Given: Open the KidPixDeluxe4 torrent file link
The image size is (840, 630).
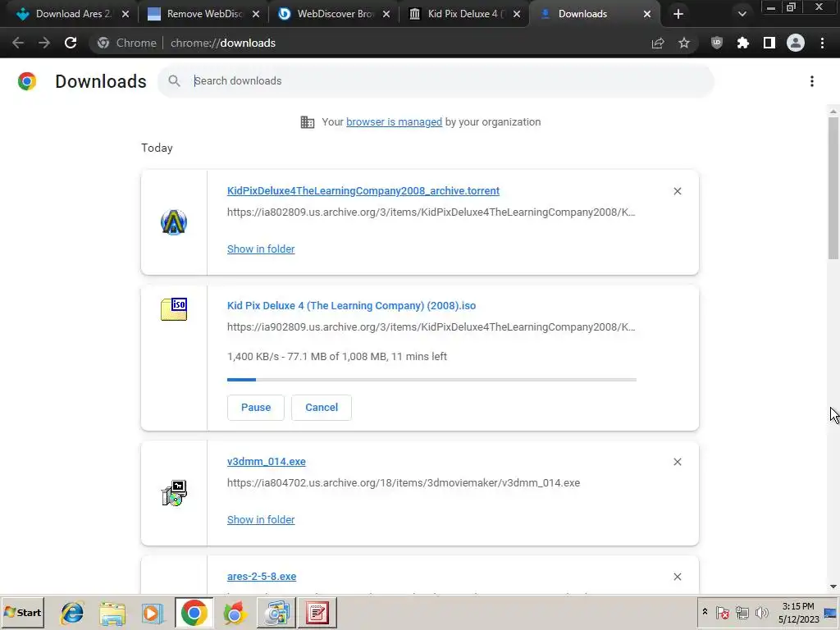Looking at the screenshot, I should point(363,190).
